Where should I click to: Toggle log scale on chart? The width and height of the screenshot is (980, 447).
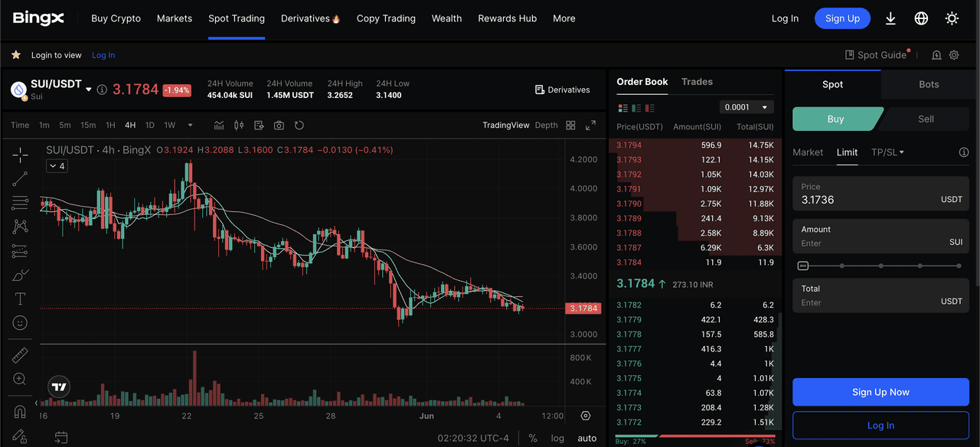coord(557,438)
